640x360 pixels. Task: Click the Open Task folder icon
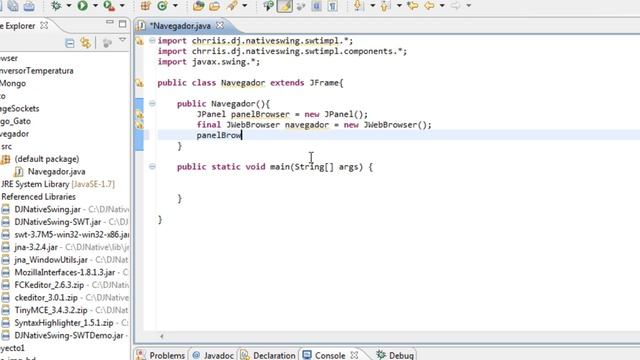(215, 5)
